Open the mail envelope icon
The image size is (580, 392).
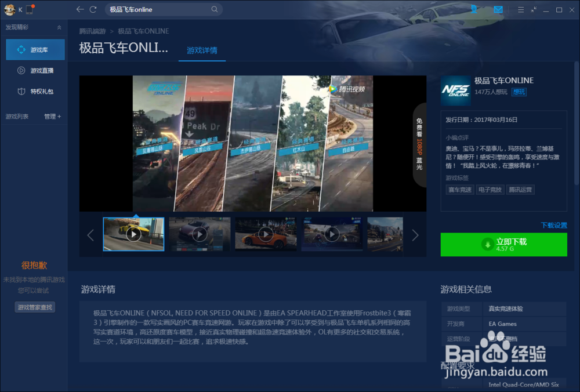point(498,10)
